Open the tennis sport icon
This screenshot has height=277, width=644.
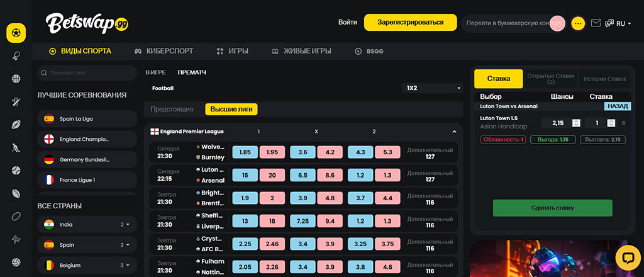[16, 56]
